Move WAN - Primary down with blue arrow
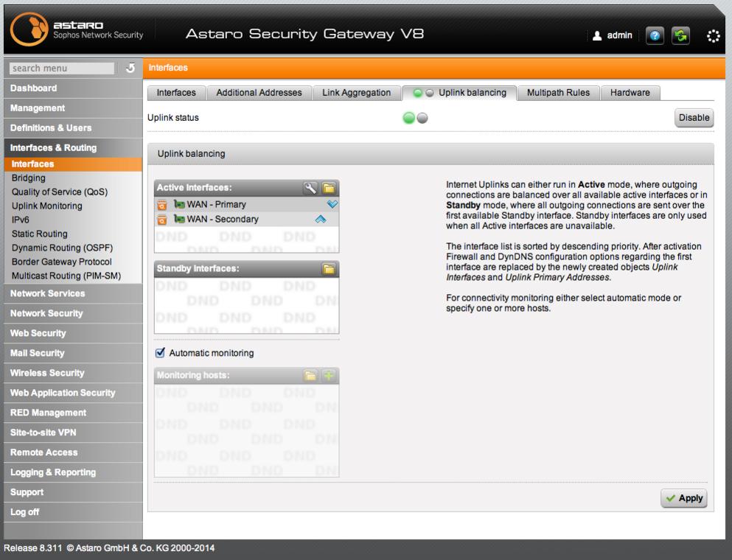This screenshot has height=560, width=732. [332, 204]
